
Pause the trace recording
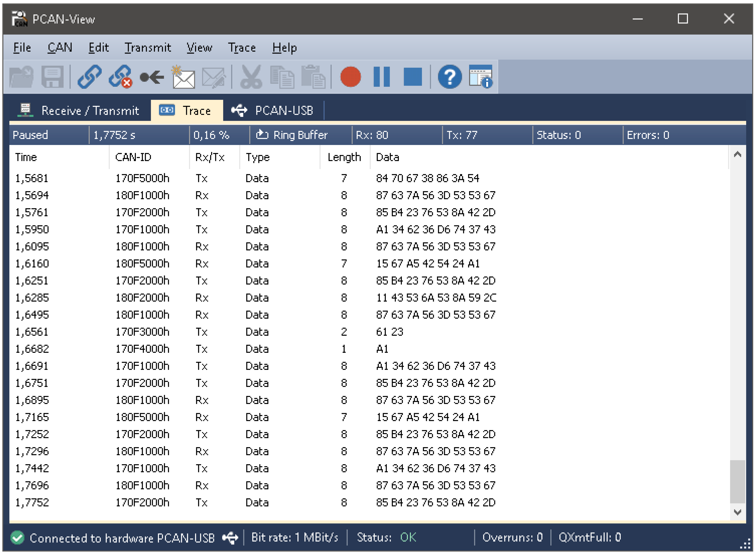[381, 77]
